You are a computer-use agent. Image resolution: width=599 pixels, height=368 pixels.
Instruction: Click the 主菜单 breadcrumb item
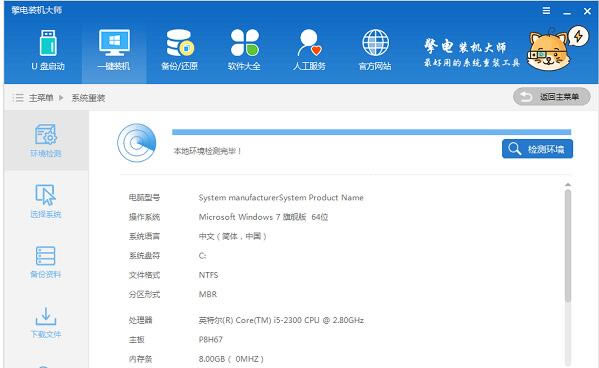(x=41, y=98)
